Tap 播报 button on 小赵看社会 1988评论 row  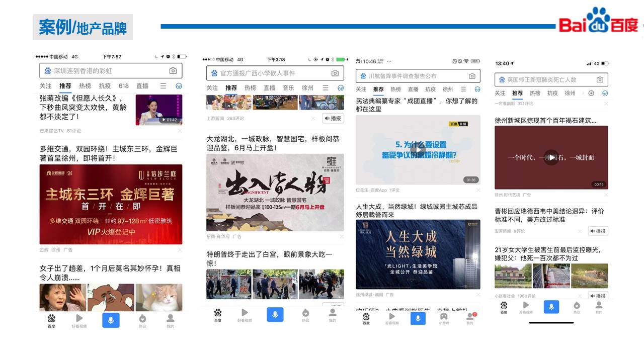pyautogui.click(x=598, y=296)
